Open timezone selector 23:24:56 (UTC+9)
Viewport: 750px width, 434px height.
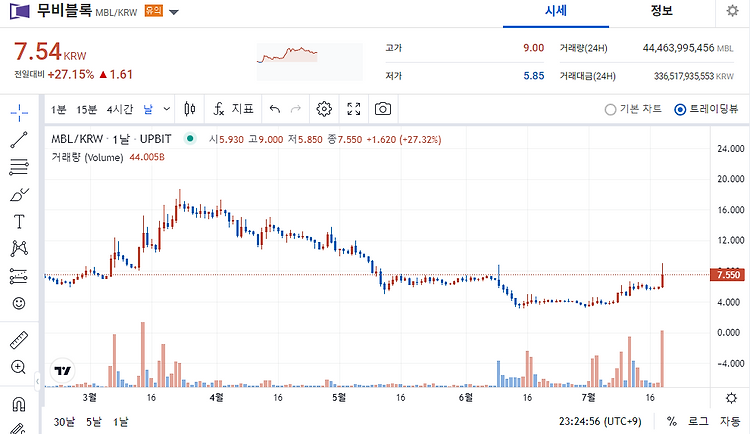[x=600, y=422]
